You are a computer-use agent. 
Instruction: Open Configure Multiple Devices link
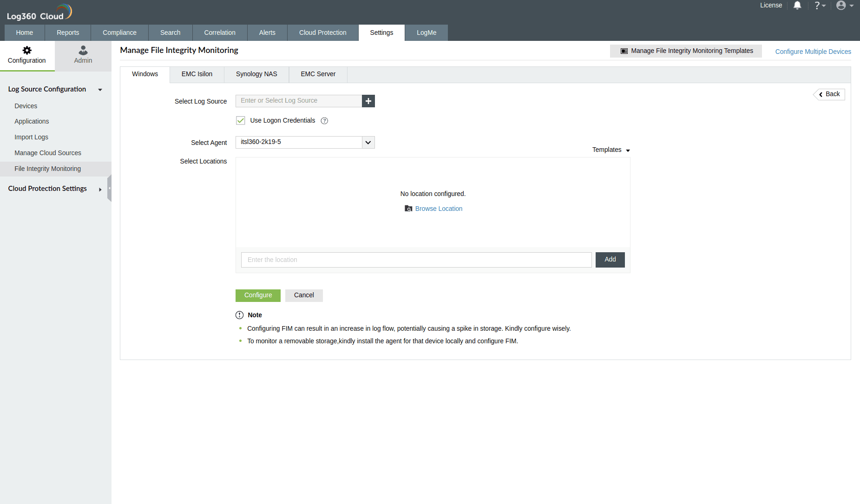pyautogui.click(x=813, y=52)
